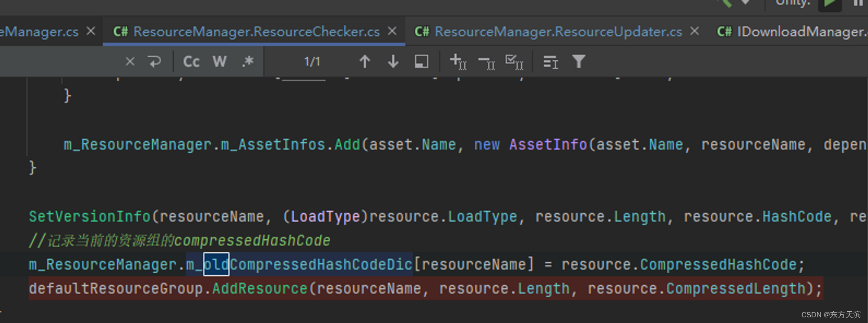Screen dimensions: 868x323
Task: Click SetVersionInfo method call
Action: [90, 216]
